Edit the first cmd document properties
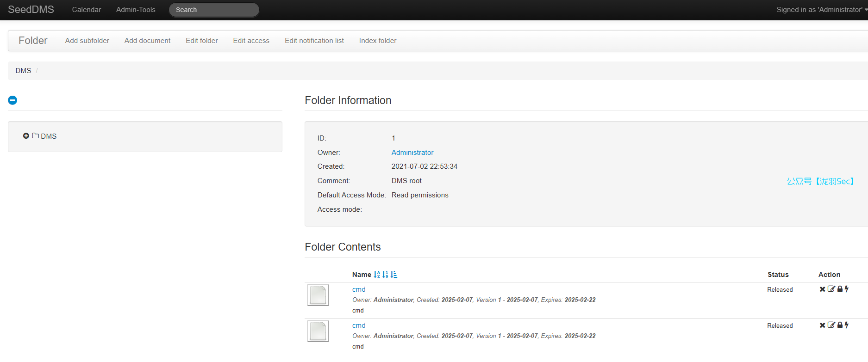 coord(831,289)
